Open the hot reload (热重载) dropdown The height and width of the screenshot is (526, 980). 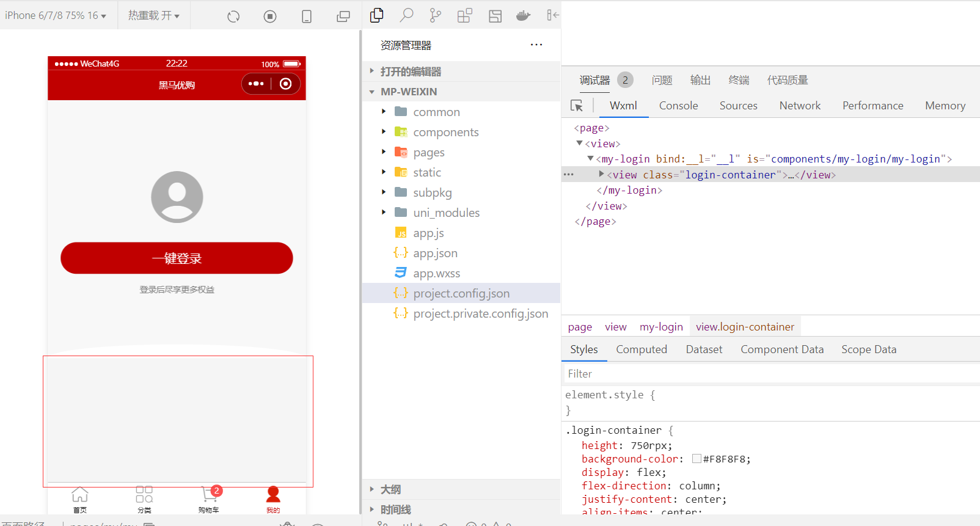point(154,15)
